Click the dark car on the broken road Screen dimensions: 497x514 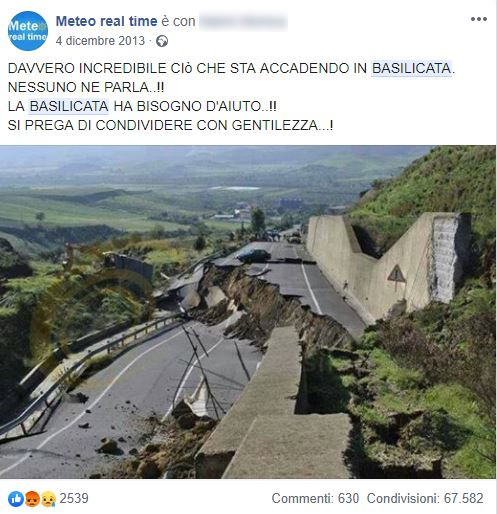254,256
